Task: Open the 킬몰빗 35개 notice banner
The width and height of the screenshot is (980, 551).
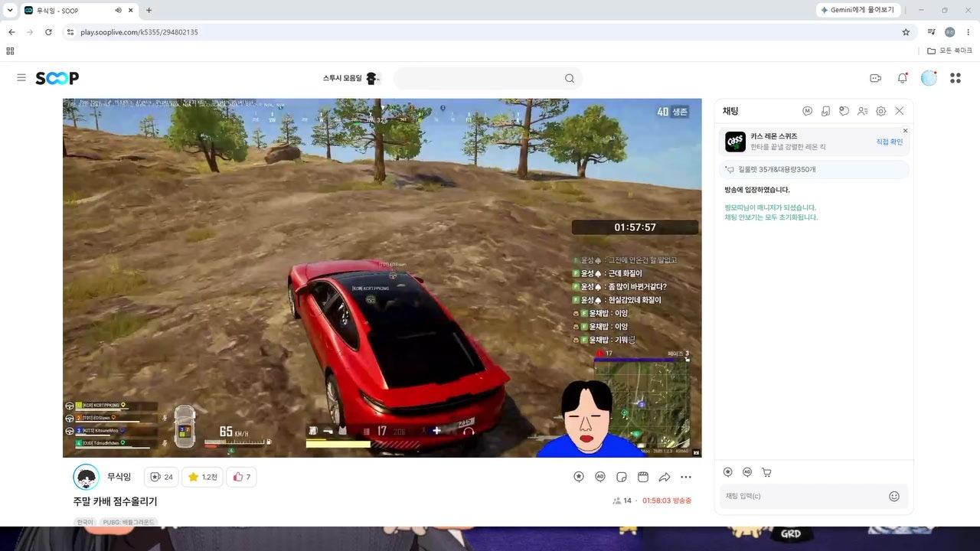Action: tap(814, 169)
